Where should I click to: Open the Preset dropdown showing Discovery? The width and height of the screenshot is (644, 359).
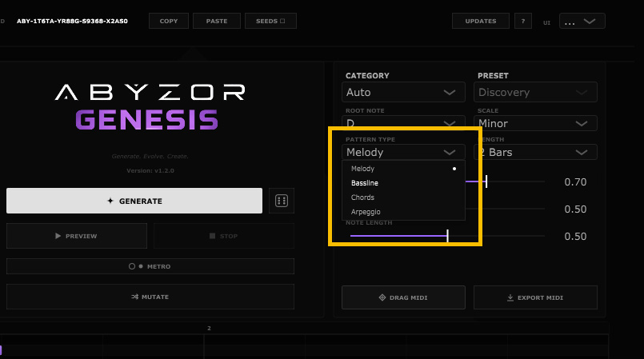click(535, 92)
